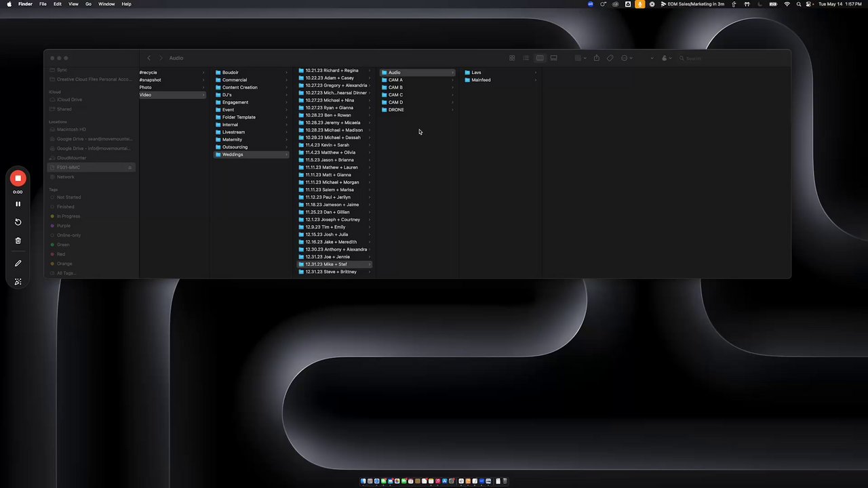Open the 12.31.23 Steve + Brittney folder

point(335,272)
